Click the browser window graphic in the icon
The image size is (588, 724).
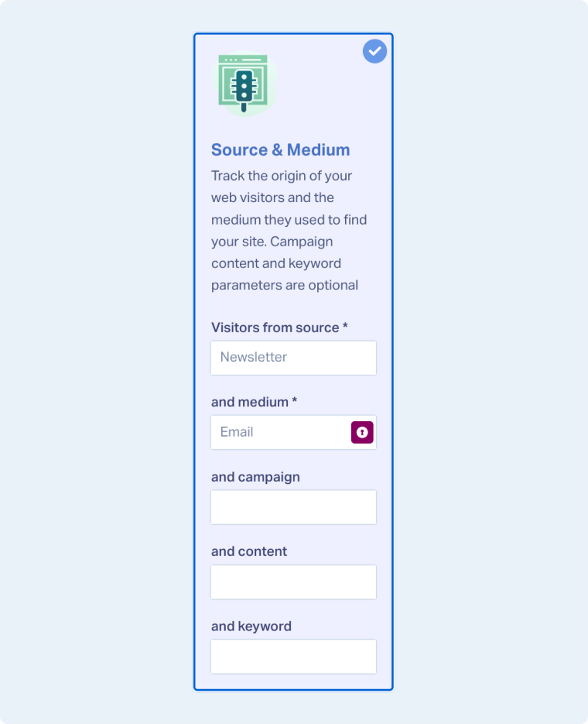point(244,62)
